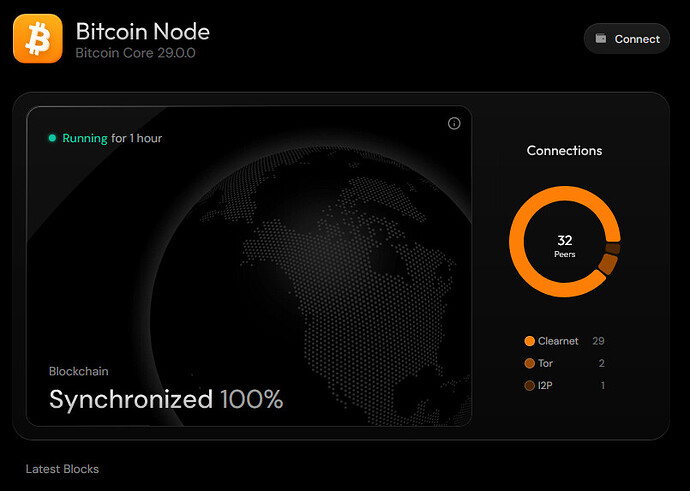Screen dimensions: 690x491
Task: Click the I2P dark brown legend dot
Action: click(529, 386)
